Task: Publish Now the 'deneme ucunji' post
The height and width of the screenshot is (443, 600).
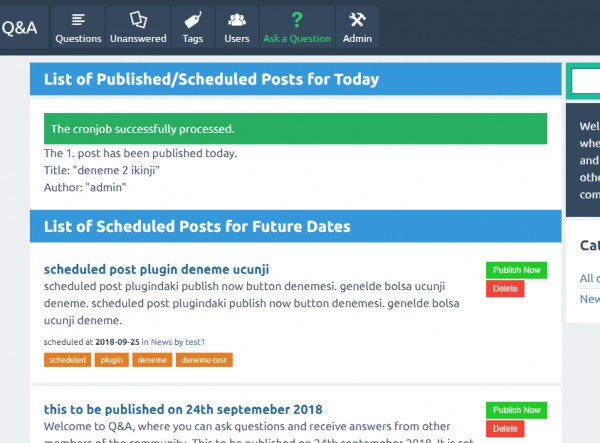Action: pos(517,270)
